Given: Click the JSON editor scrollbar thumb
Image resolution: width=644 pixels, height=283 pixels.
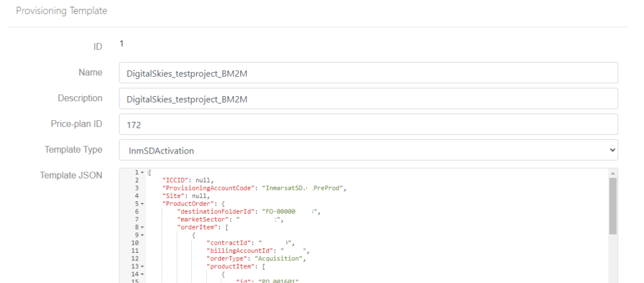Looking at the screenshot, I should click(x=613, y=206).
